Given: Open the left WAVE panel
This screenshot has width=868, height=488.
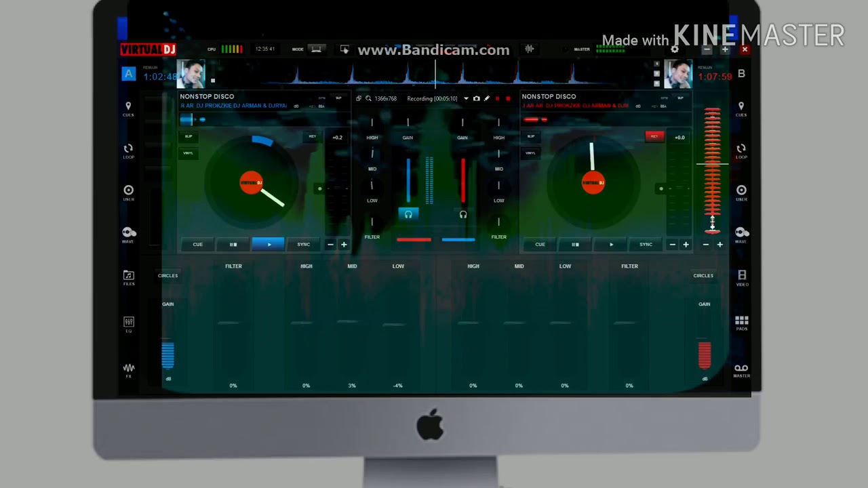Looking at the screenshot, I should (128, 235).
